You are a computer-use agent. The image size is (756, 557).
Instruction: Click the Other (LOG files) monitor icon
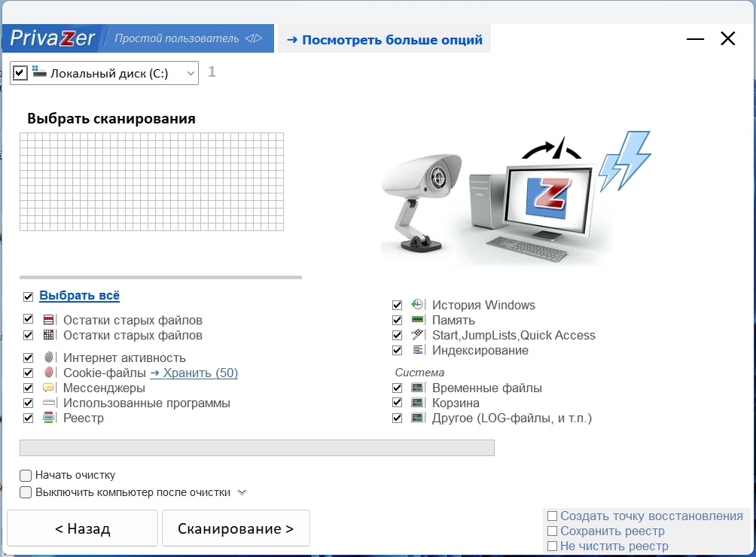coord(418,417)
